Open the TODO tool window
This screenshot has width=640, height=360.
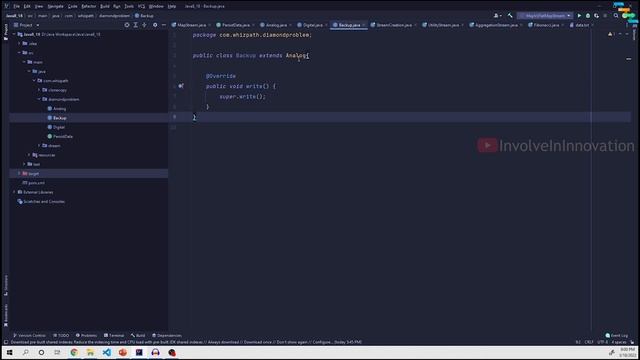tap(61, 336)
